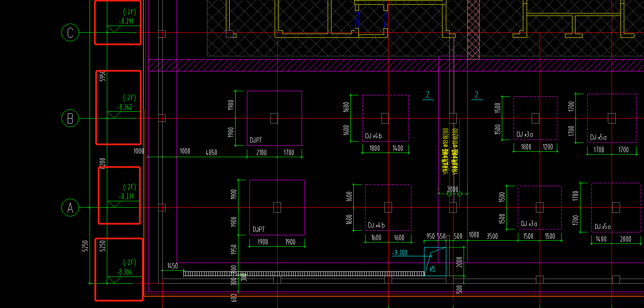Select DJP7 label above the 1900/1900 dimensions
The image size is (644, 308).
point(259,229)
